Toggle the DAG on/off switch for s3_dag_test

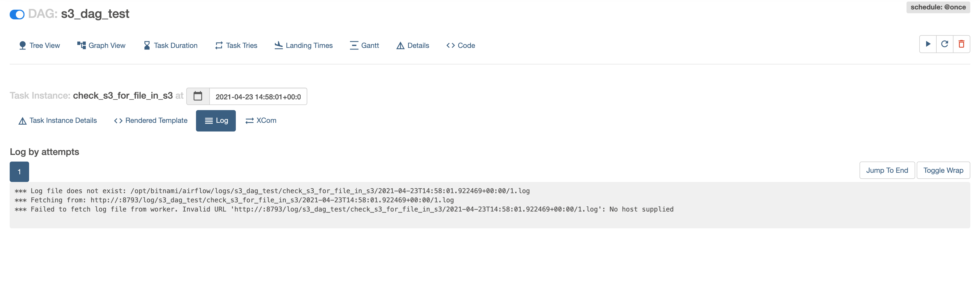click(x=17, y=14)
